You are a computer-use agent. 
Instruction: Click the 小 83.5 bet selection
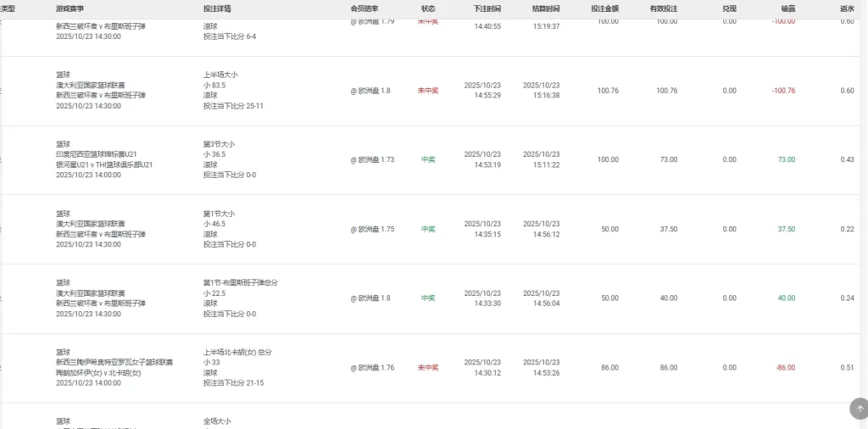coord(214,86)
